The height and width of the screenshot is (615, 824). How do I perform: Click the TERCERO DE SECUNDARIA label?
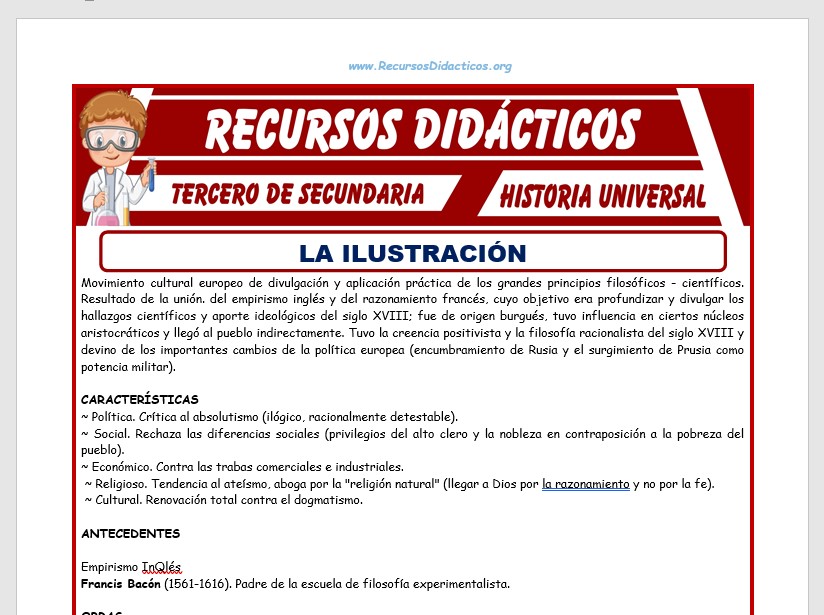[297, 194]
